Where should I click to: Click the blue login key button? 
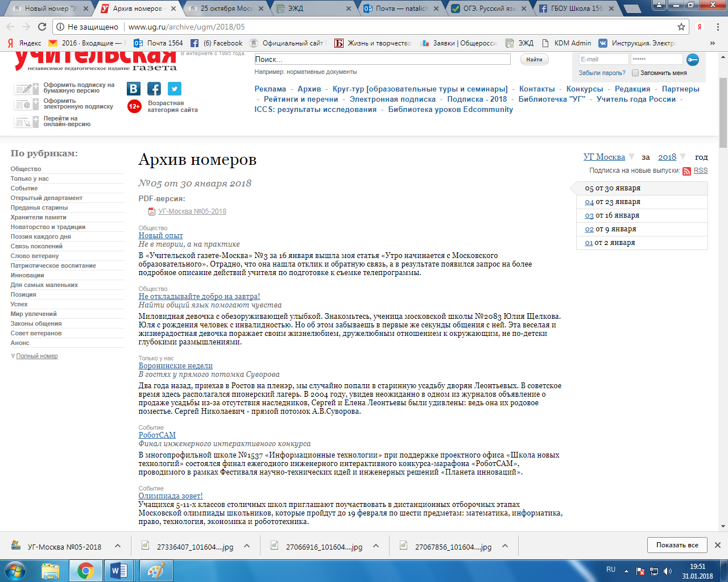(692, 60)
